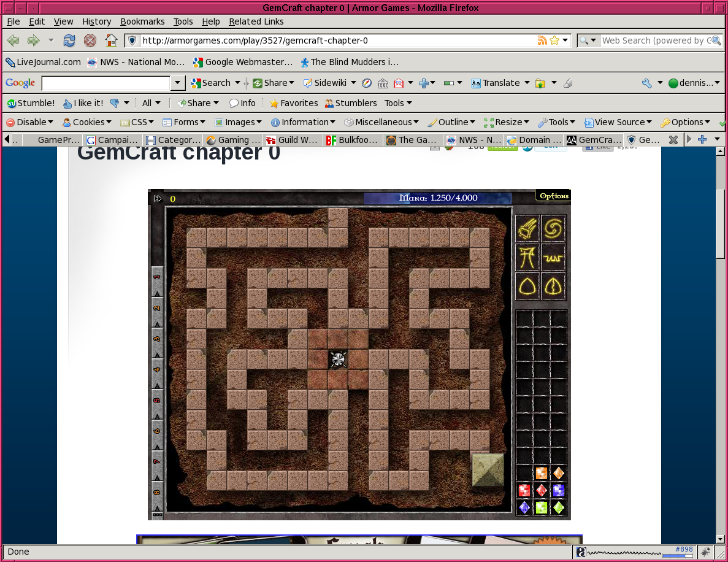Click the Home icon in navigation bar
Image resolution: width=728 pixels, height=562 pixels.
tap(111, 40)
